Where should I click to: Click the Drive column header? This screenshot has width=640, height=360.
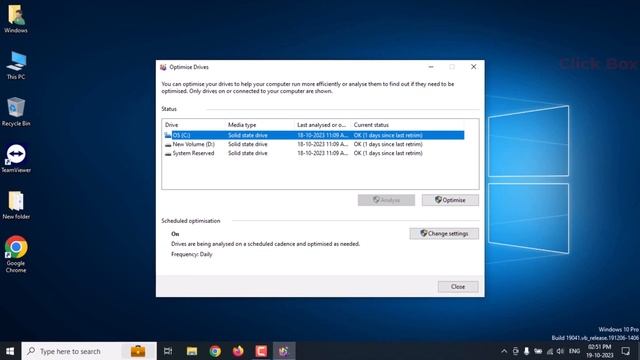tap(194, 125)
